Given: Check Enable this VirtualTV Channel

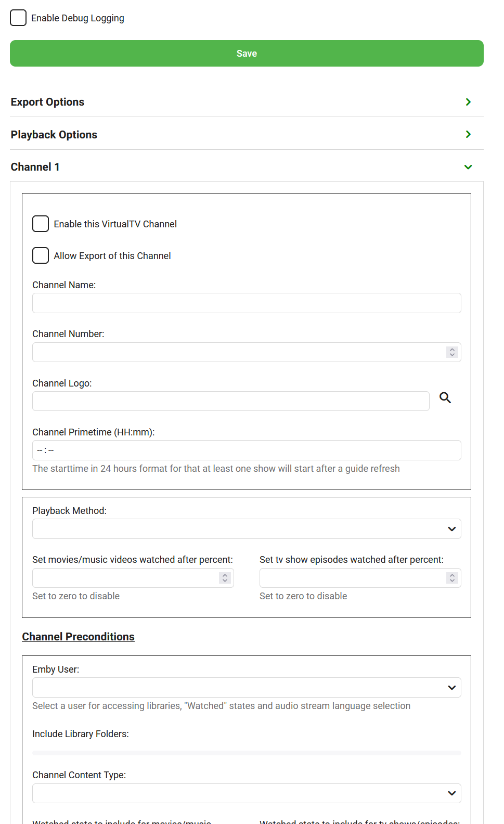Looking at the screenshot, I should pos(41,224).
